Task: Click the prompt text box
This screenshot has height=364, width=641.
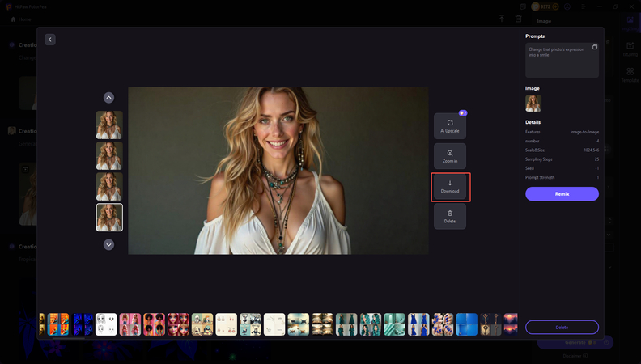Action: click(562, 60)
